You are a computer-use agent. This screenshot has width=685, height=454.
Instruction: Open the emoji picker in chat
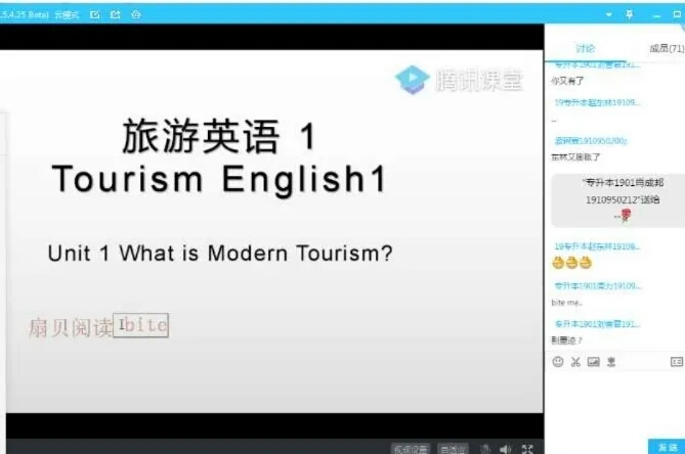pyautogui.click(x=558, y=361)
